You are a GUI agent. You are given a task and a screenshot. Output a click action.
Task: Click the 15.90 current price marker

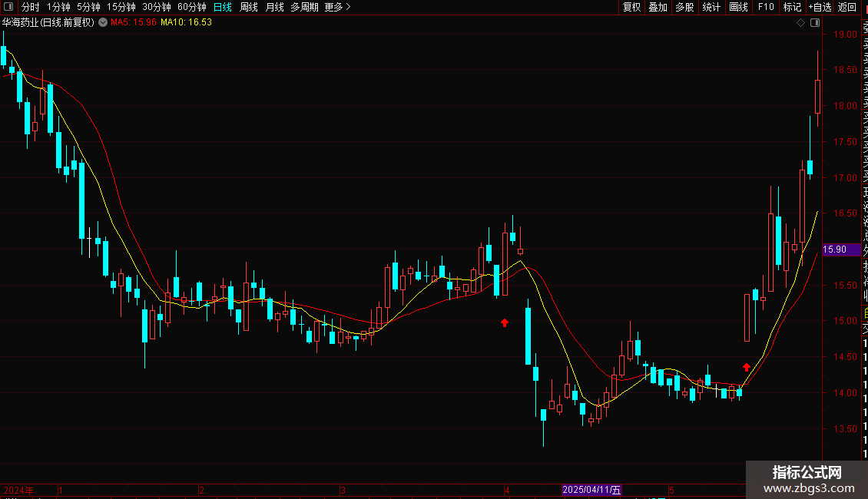[841, 249]
